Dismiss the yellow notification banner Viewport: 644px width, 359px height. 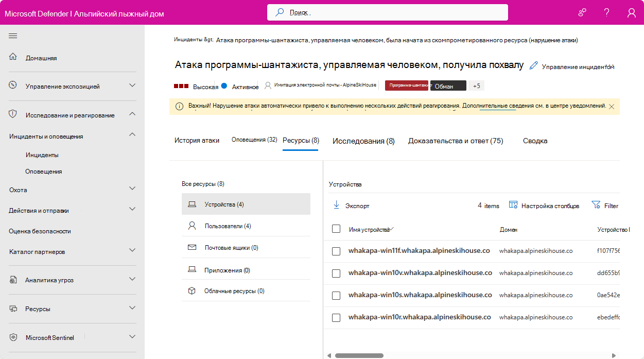[612, 106]
